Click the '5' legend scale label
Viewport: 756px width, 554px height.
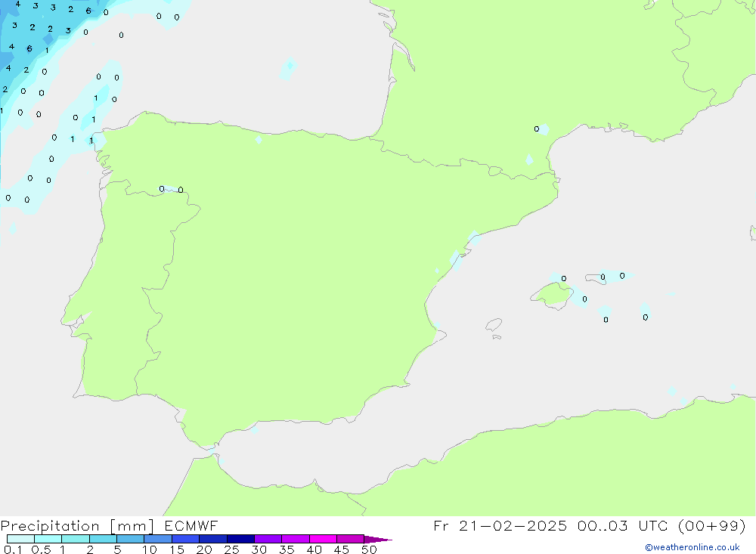pos(117,549)
